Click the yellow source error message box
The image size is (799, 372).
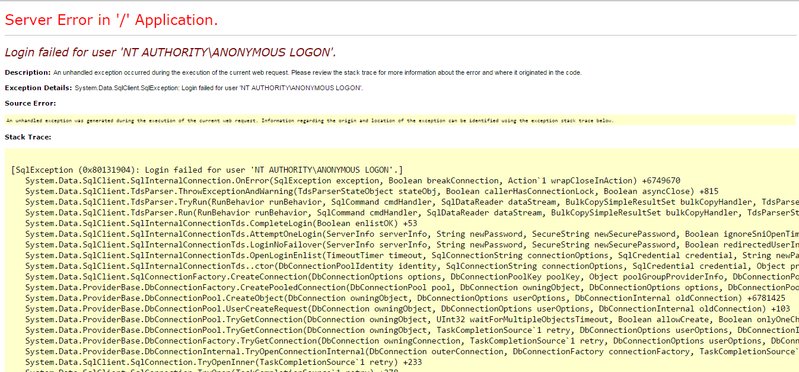tap(400, 121)
